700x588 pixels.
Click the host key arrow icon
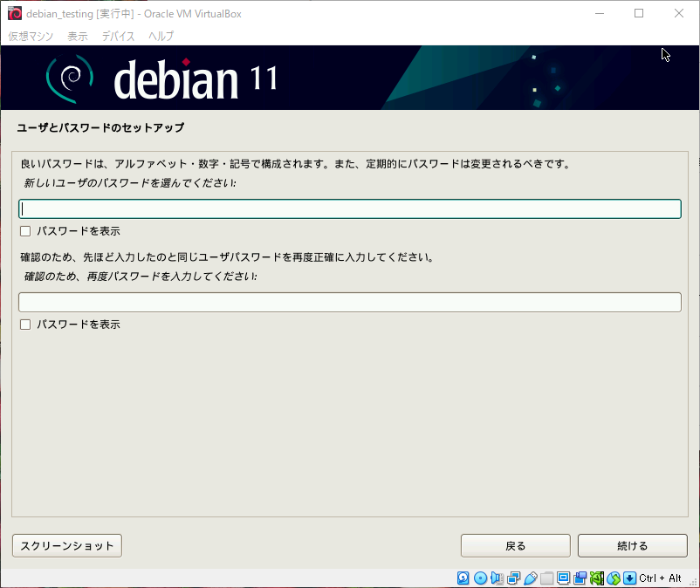630,578
